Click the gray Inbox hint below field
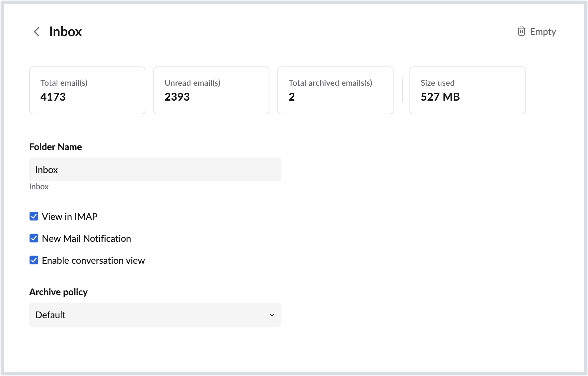The image size is (588, 376). tap(39, 187)
